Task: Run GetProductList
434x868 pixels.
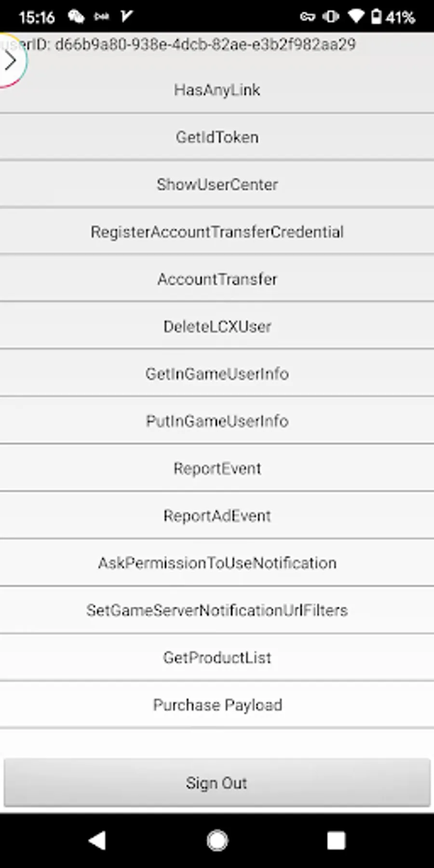Action: point(217,658)
